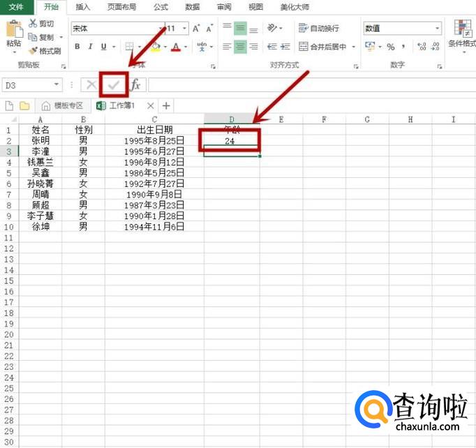This screenshot has height=448, width=476.
Task: Decrease indent icon
Action: [272, 47]
